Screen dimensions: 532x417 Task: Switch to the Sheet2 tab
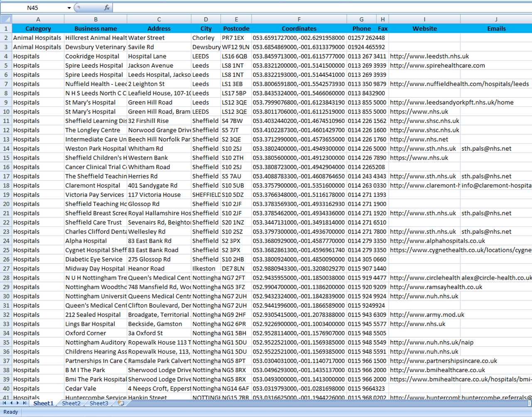[71, 403]
